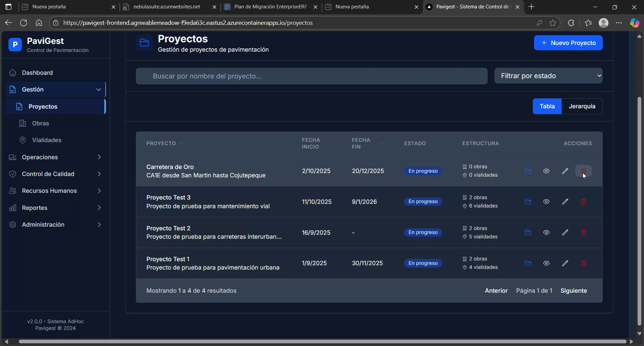The image size is (644, 346).
Task: Select the edit pencil for Proyecto Test 2
Action: pos(565,232)
